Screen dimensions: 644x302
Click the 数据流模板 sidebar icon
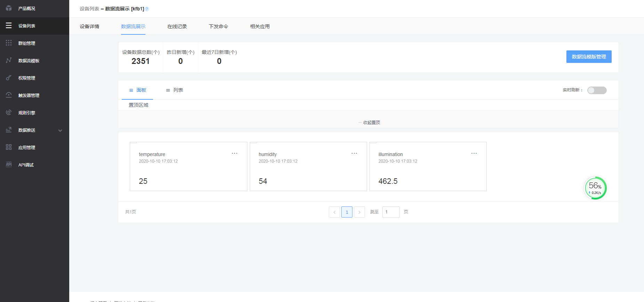tap(9, 60)
